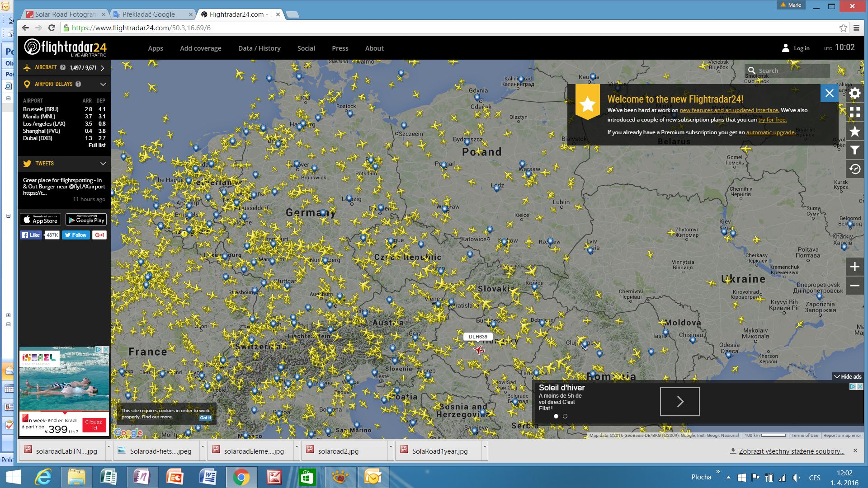Click the Google +1 button
Viewport: 868px width, 488px height.
click(99, 235)
